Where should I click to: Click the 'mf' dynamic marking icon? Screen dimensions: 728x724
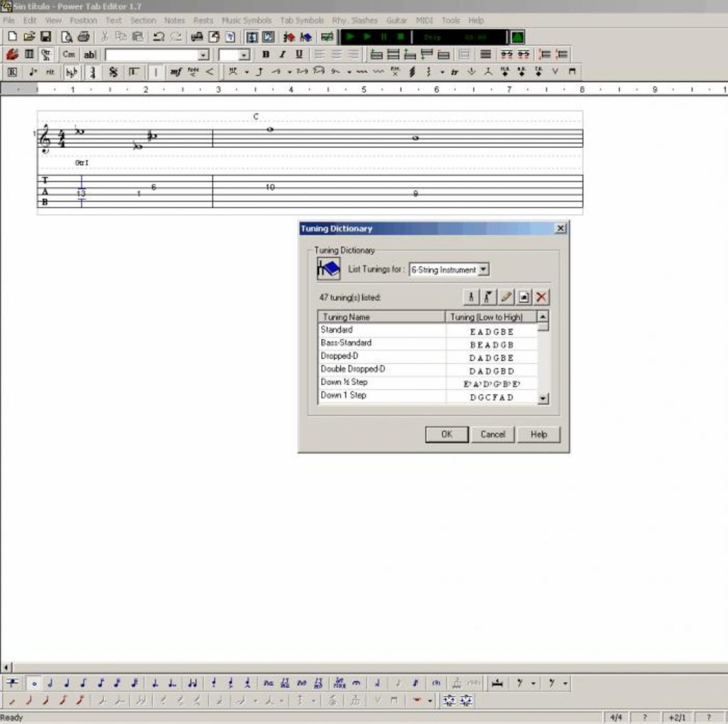pos(176,71)
